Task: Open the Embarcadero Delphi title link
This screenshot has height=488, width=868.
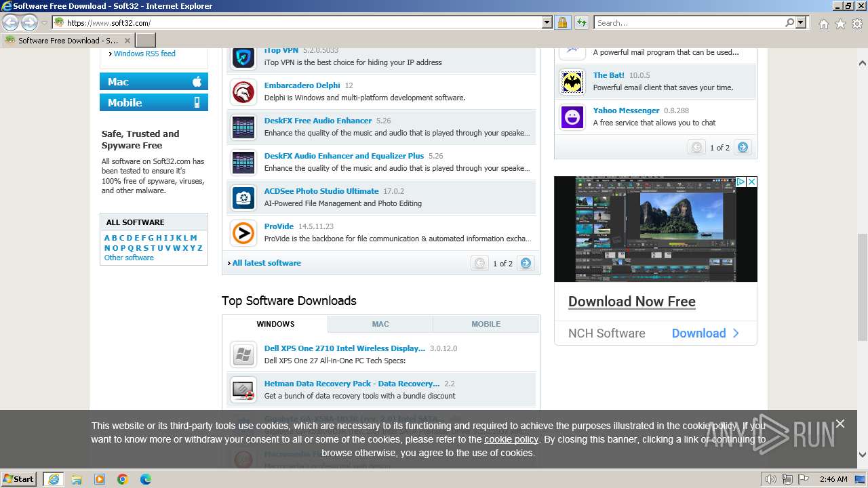Action: [302, 85]
